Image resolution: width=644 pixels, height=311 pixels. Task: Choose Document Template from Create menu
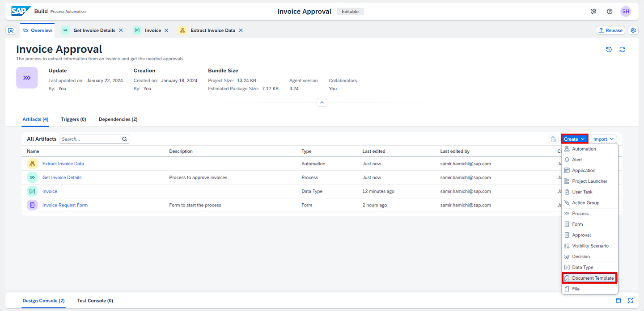(589, 278)
